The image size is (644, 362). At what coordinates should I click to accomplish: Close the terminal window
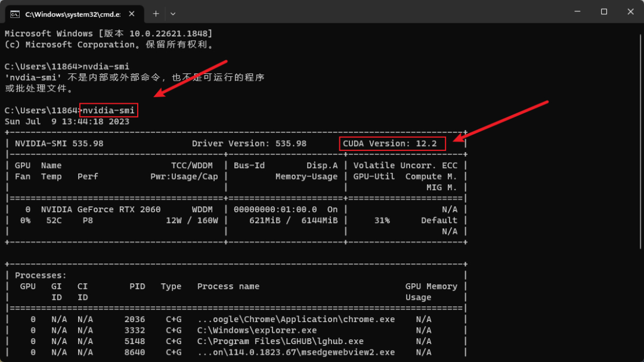pos(630,11)
